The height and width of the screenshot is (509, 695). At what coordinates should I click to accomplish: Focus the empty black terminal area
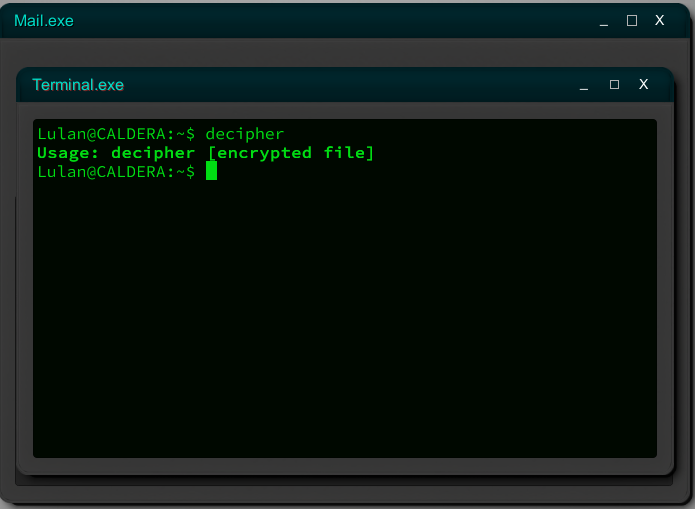pos(345,319)
